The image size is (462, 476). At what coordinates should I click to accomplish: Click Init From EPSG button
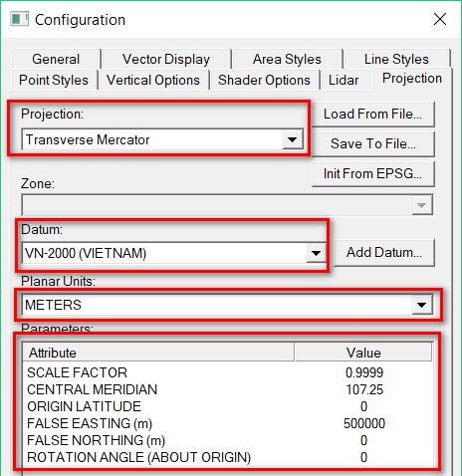pos(372,173)
